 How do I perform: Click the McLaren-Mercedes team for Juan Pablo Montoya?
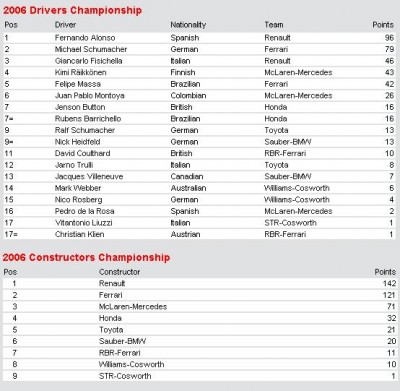coord(298,96)
